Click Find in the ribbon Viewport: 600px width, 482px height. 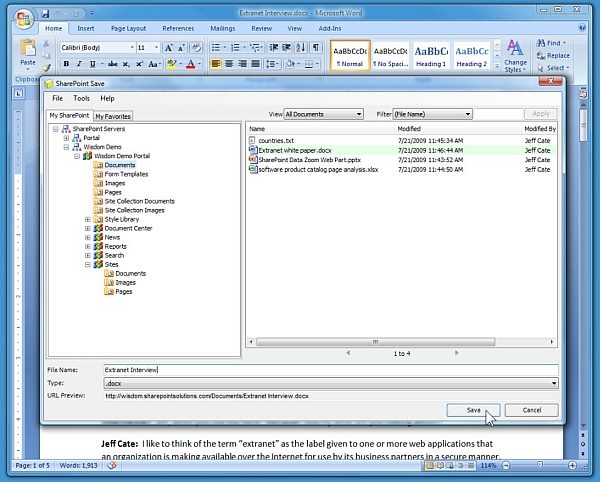551,43
